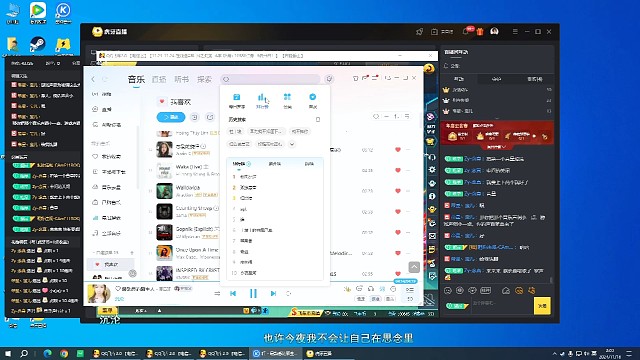
Task: Open the recently played item in Kugou's sidebar
Action: click(x=107, y=218)
